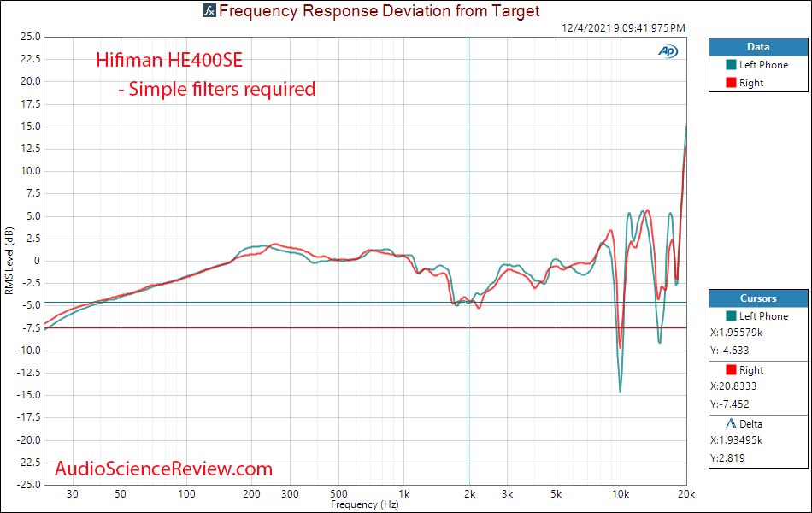Click the 25.0 y-axis tick label
The height and width of the screenshot is (513, 812).
click(x=31, y=37)
